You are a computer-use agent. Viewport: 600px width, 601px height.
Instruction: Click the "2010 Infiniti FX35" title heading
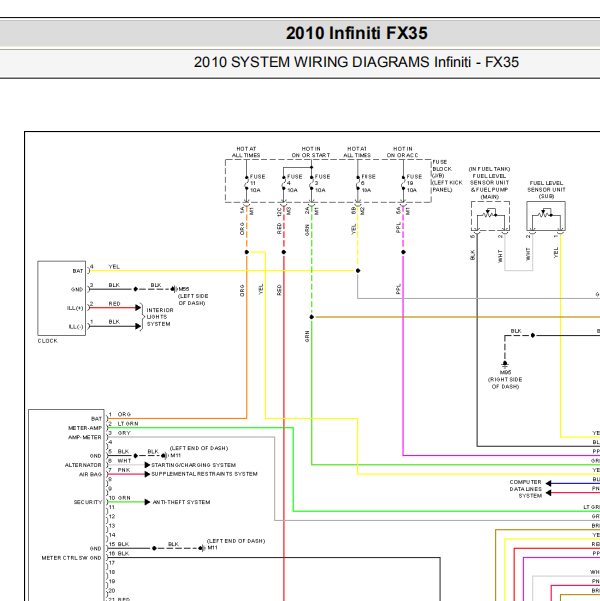tap(356, 33)
